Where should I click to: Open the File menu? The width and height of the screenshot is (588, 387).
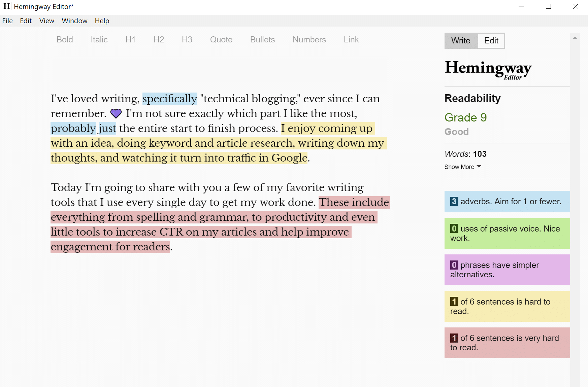(7, 21)
